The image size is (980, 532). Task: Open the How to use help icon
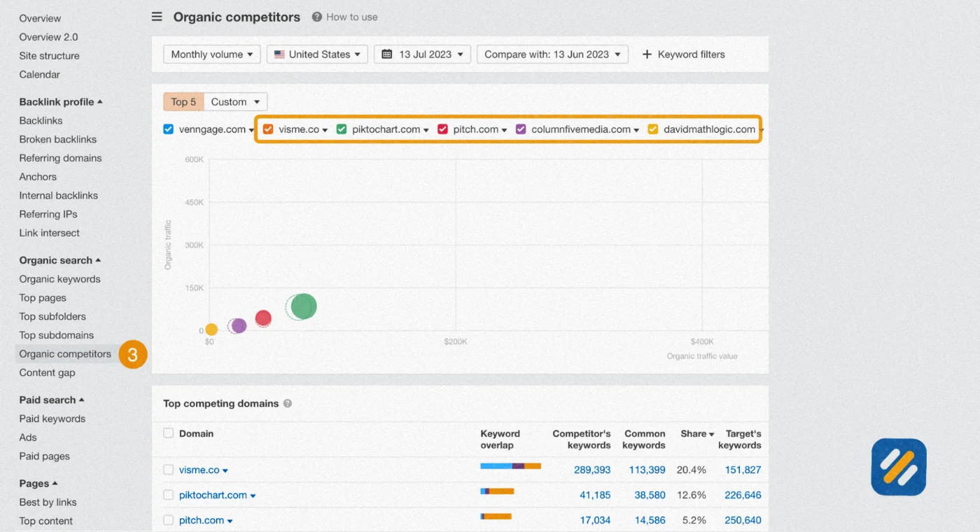tap(317, 17)
